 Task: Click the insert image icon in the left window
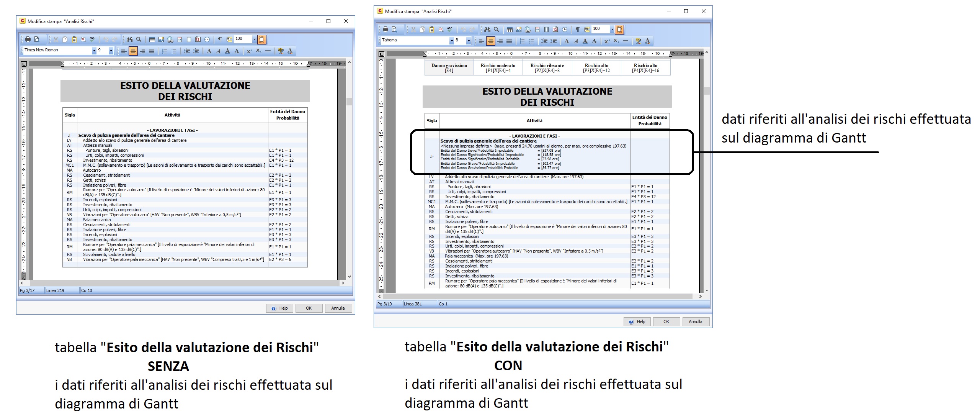point(161,39)
